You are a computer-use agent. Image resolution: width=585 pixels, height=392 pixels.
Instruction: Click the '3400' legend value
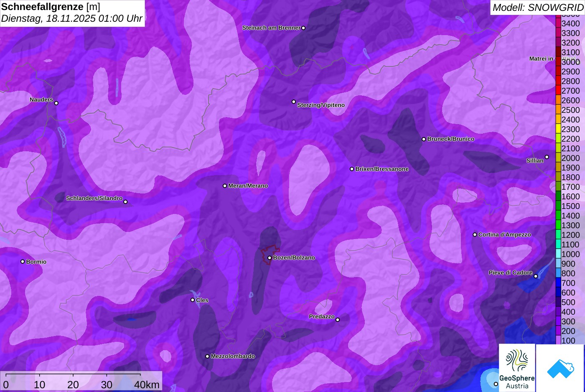click(571, 24)
